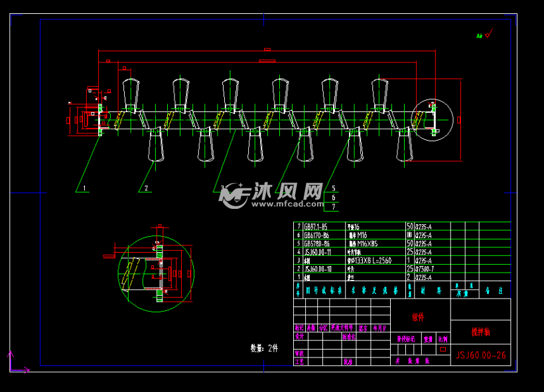Click the red 组件 label in title block
This screenshot has width=544, height=392.
click(418, 317)
